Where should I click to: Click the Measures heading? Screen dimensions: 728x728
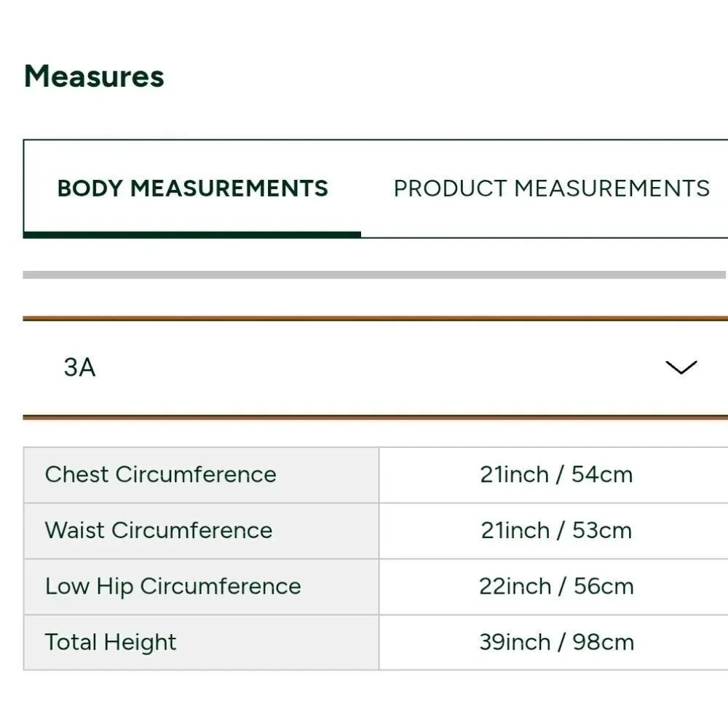[94, 76]
